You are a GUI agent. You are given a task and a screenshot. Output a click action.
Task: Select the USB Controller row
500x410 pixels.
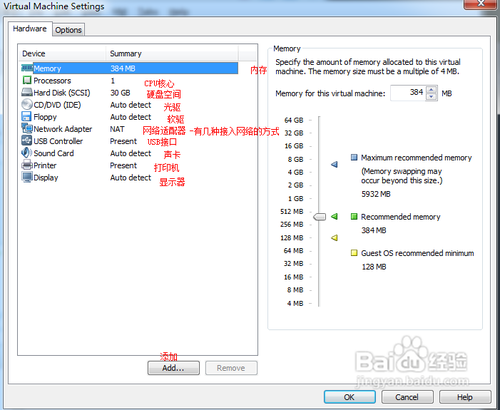pos(130,141)
